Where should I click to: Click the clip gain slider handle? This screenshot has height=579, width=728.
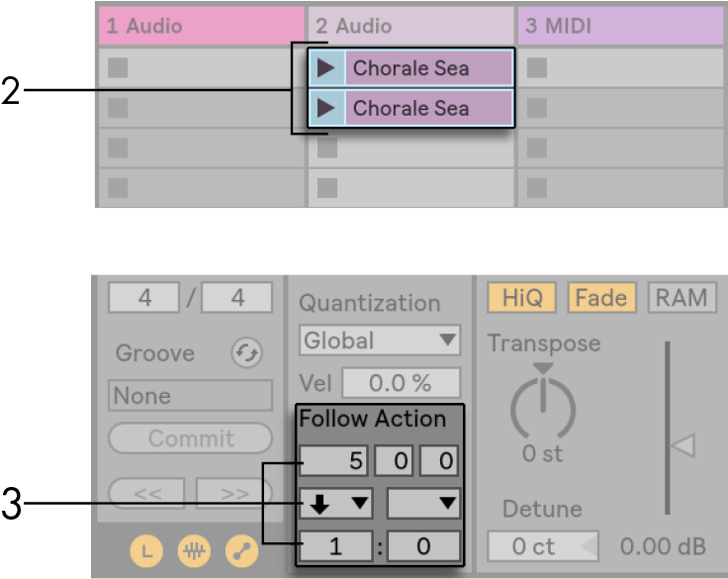(682, 446)
